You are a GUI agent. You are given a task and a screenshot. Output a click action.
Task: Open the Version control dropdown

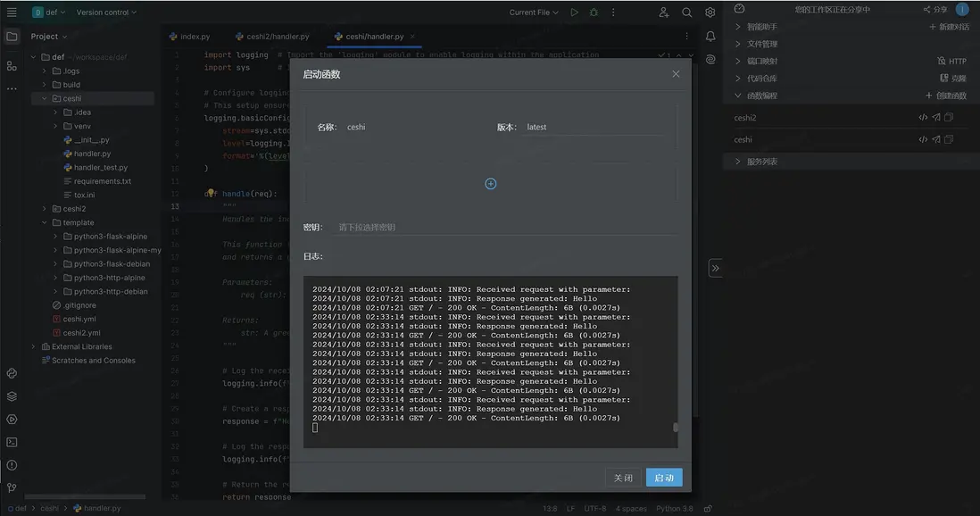click(x=106, y=12)
